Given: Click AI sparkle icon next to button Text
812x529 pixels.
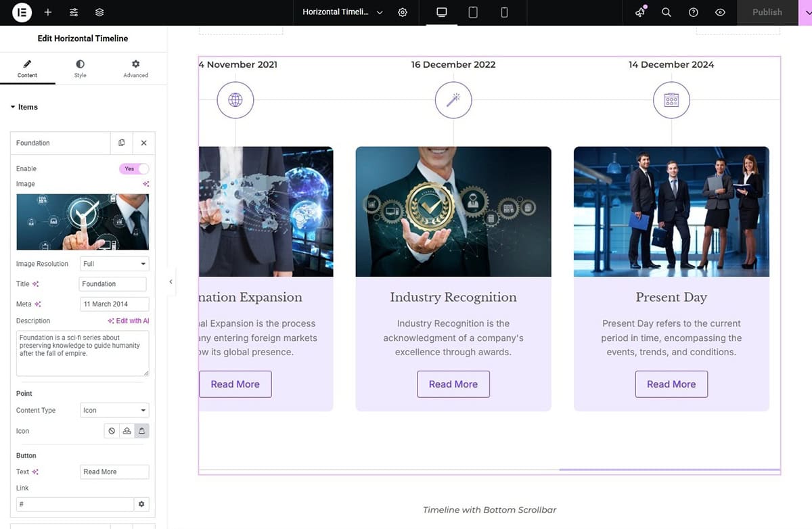Looking at the screenshot, I should coord(35,472).
